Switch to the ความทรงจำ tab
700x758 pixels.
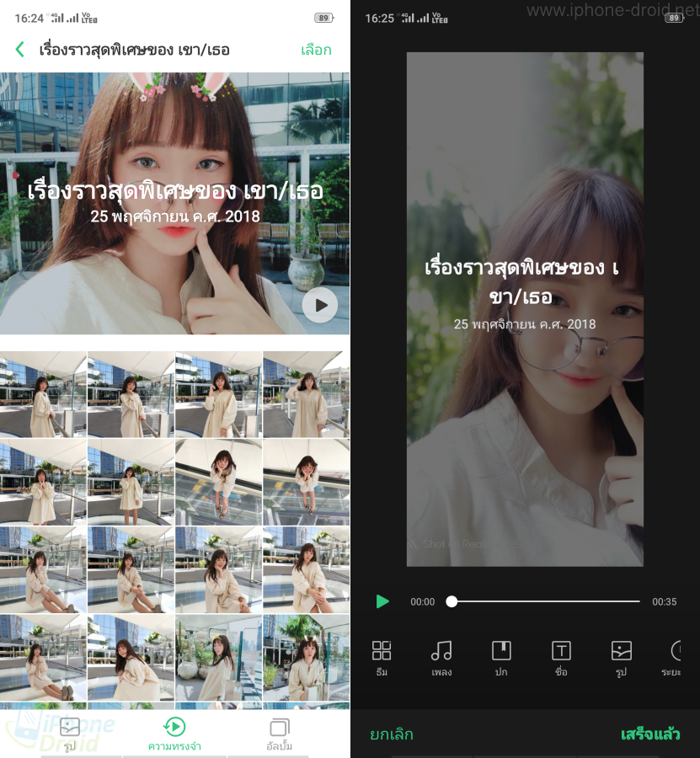[x=174, y=734]
